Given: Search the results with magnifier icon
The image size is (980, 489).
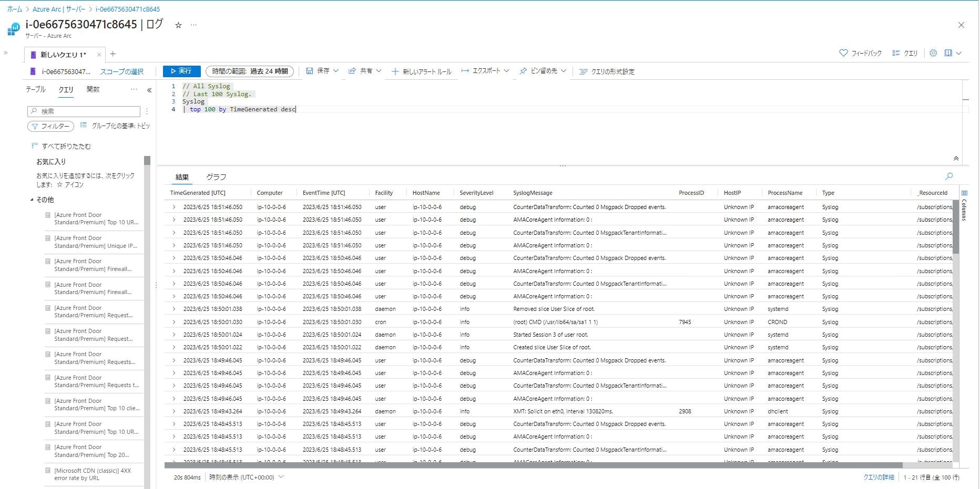Looking at the screenshot, I should [949, 176].
